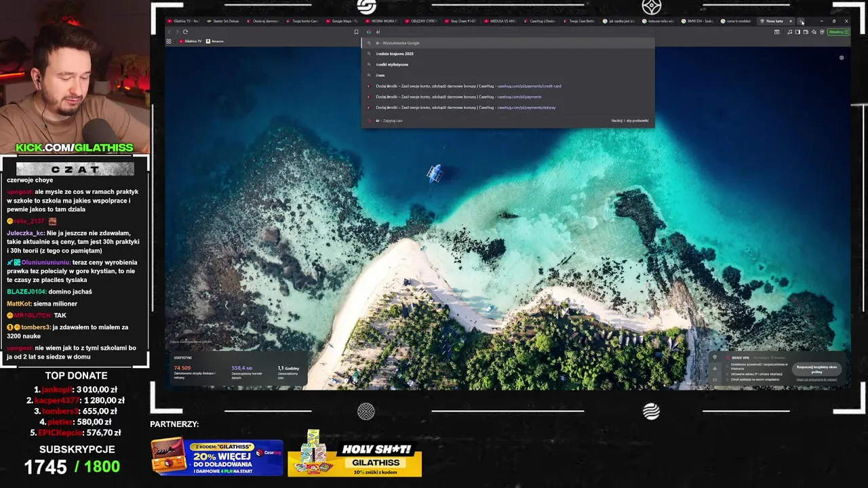Toggle the sidebar panel icon in toolbar
The height and width of the screenshot is (488, 868).
[x=797, y=32]
